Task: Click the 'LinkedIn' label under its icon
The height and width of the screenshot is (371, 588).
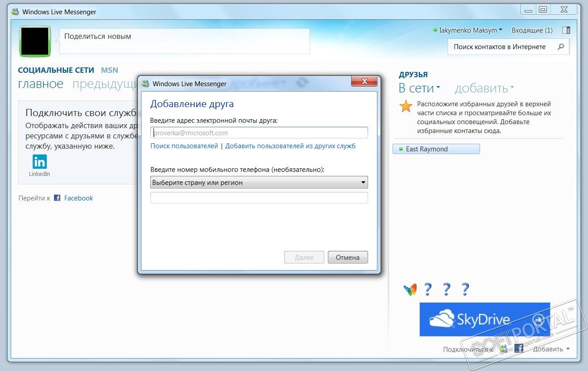Action: click(40, 174)
